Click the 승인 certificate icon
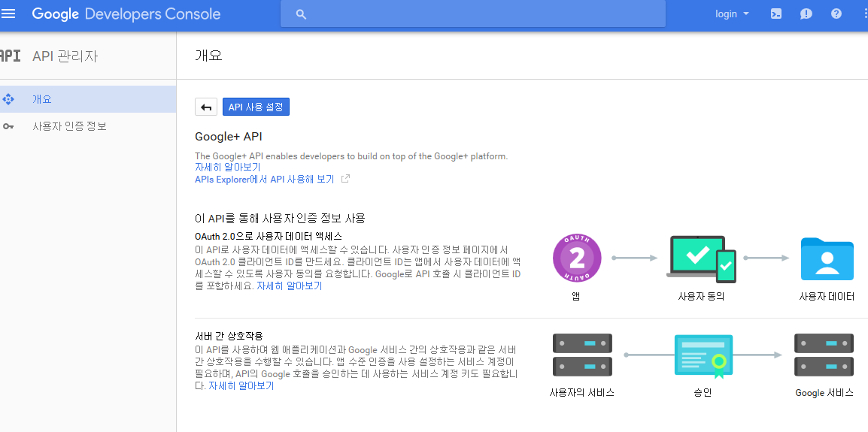The image size is (868, 432). [x=703, y=355]
